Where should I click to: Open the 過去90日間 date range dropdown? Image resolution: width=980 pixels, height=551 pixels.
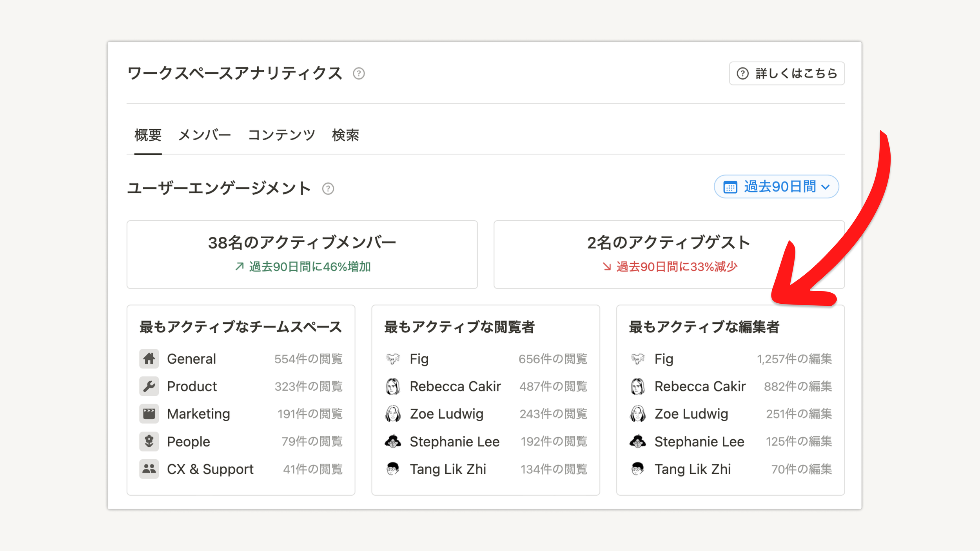[776, 187]
